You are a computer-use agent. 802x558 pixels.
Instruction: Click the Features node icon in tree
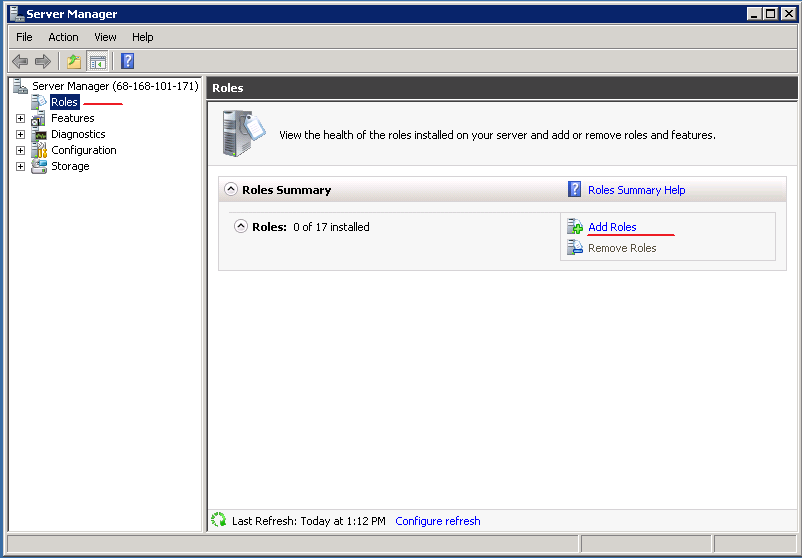pyautogui.click(x=39, y=118)
